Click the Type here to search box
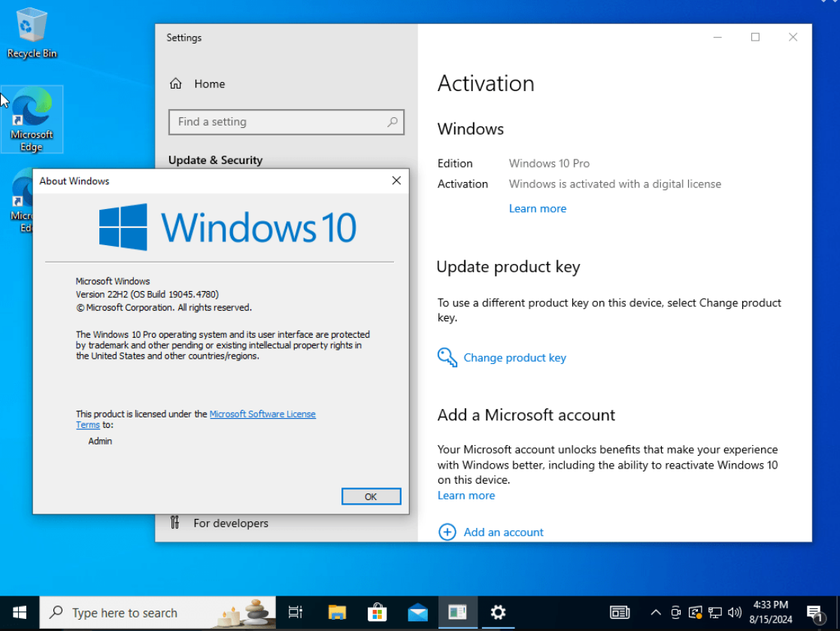The image size is (840, 631). coord(158,613)
